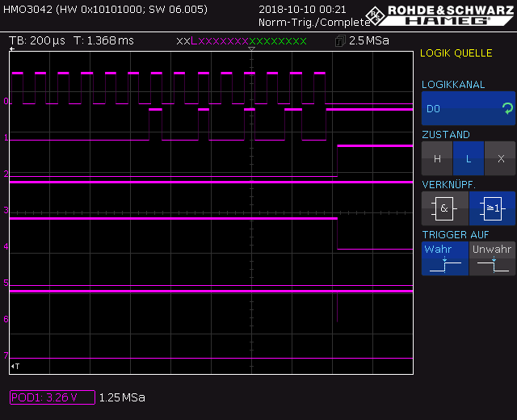Set channel state to L
The height and width of the screenshot is (420, 517).
469,158
